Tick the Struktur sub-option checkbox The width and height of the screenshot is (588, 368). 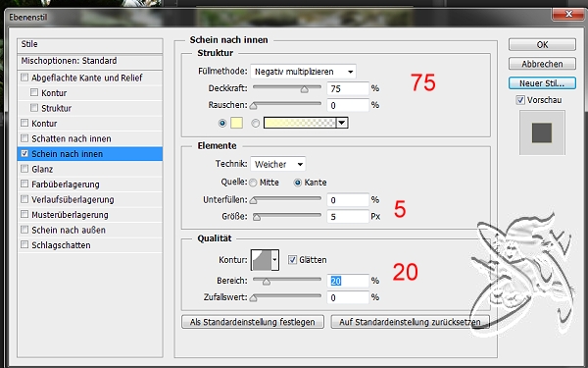coord(34,108)
